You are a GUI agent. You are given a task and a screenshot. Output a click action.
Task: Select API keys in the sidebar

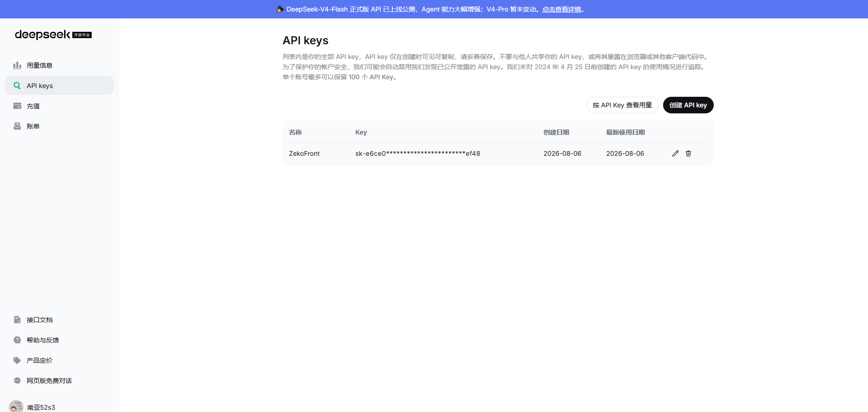tap(59, 86)
